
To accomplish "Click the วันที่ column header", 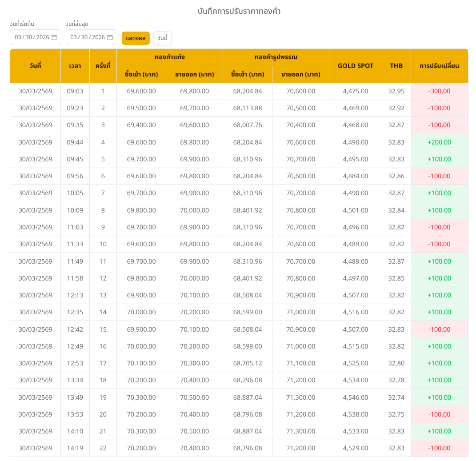I will pos(35,66).
